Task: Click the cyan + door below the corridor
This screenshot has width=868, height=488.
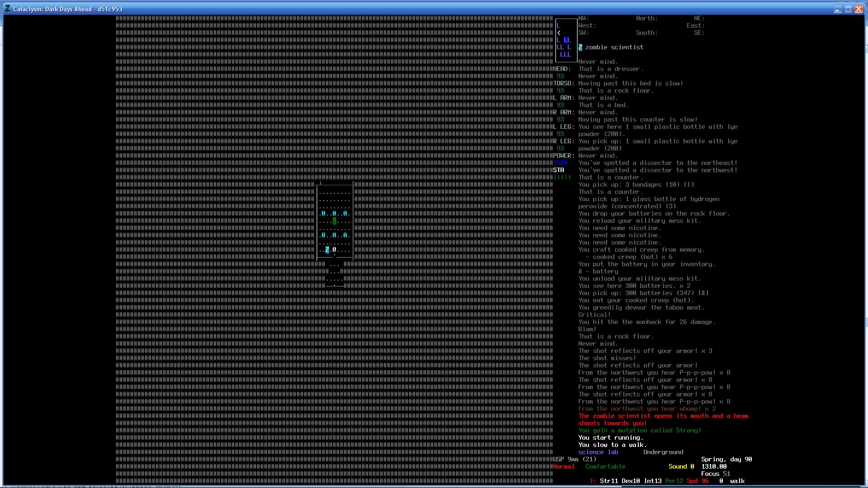Action: [x=335, y=286]
